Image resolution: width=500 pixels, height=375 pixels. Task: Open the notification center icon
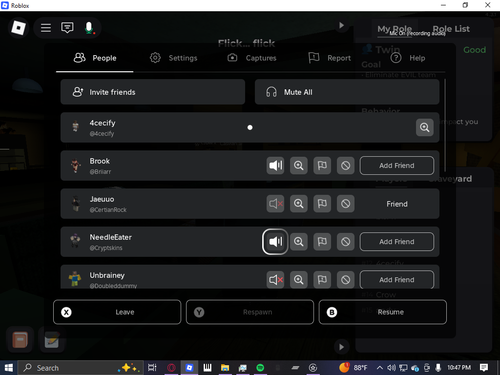tap(484, 368)
